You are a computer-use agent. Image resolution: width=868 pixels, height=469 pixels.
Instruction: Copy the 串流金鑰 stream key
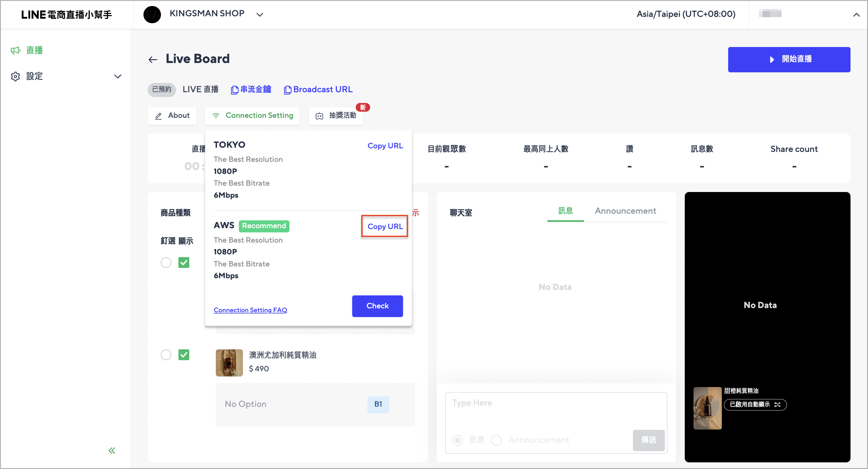coord(251,89)
